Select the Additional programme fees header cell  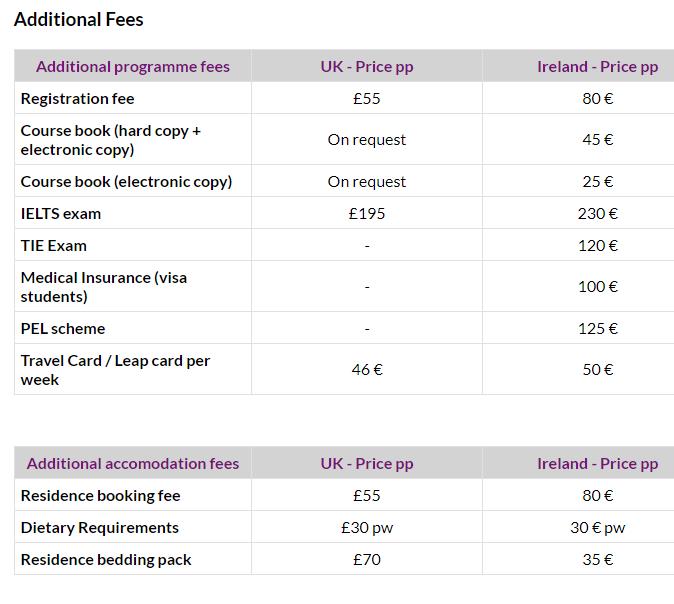coord(133,67)
